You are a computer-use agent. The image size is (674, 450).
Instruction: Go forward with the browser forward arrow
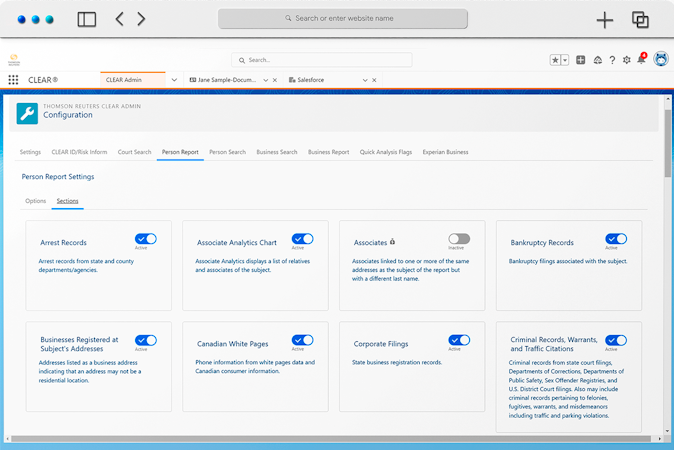click(x=141, y=19)
